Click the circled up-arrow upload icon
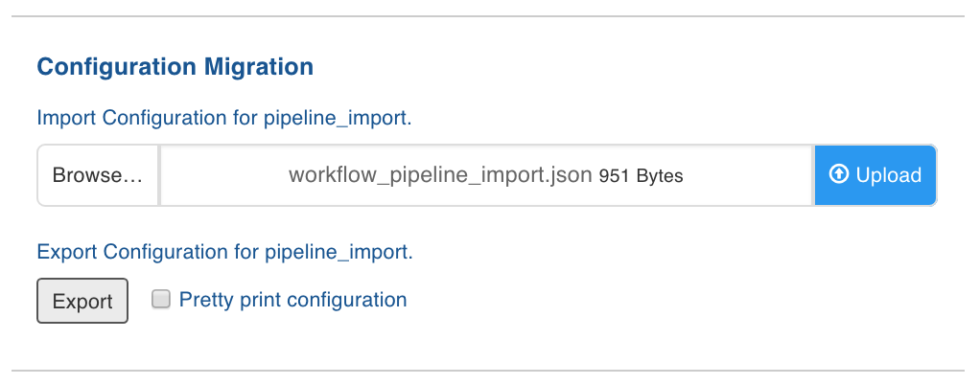This screenshot has width=980, height=385. (x=839, y=174)
